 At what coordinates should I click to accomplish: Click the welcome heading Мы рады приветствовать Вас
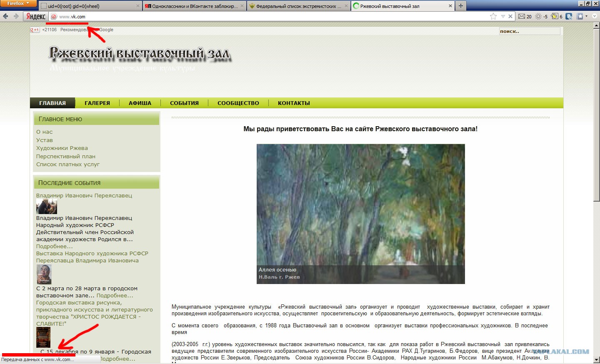click(x=360, y=129)
